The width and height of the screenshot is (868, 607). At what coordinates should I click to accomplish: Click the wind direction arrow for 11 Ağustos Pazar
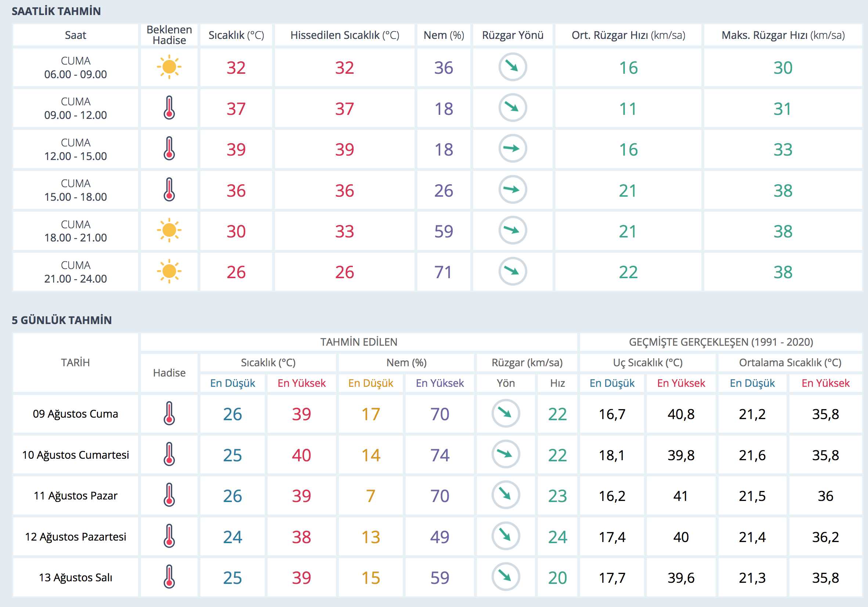[x=506, y=495]
